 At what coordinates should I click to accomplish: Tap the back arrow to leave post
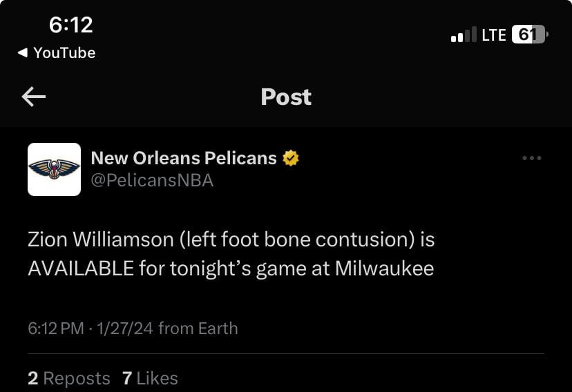[34, 97]
